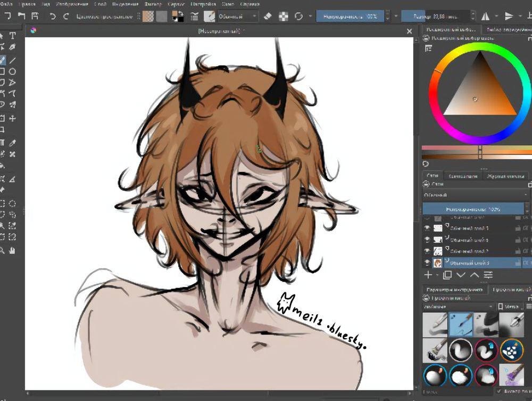
Task: Open the layer blending mode dropdown
Action: coord(476,195)
